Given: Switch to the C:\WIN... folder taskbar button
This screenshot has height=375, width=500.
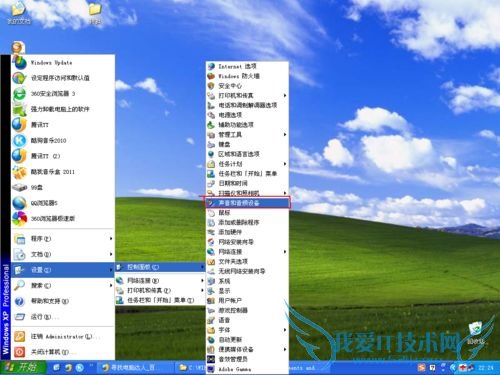Looking at the screenshot, I should [192, 368].
